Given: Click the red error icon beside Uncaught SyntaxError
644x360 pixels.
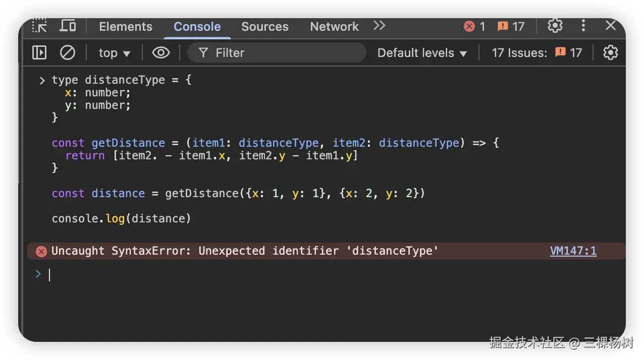Looking at the screenshot, I should 41,251.
